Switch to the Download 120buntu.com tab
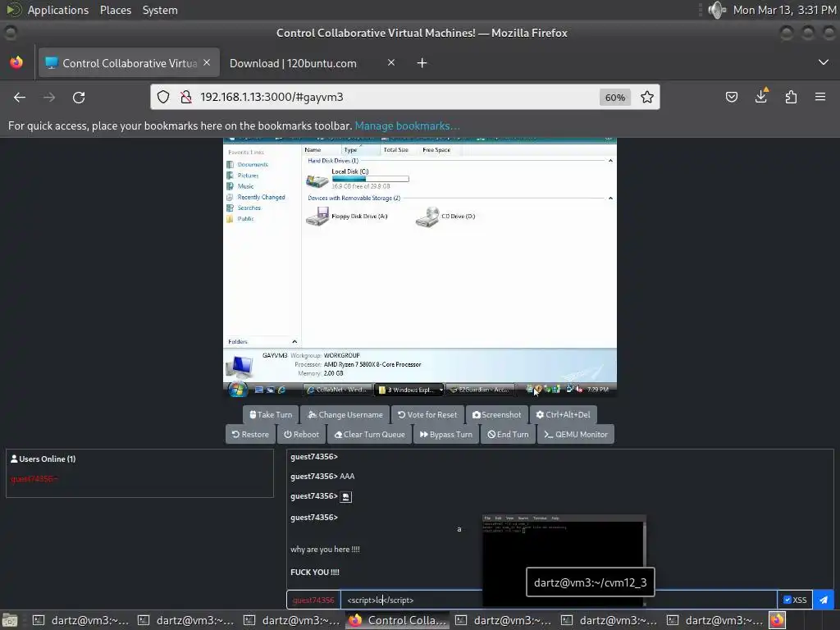This screenshot has width=840, height=630. [312, 63]
